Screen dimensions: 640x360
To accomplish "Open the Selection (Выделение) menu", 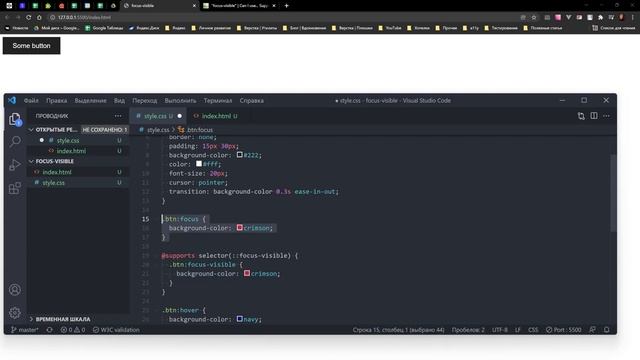I will click(90, 100).
